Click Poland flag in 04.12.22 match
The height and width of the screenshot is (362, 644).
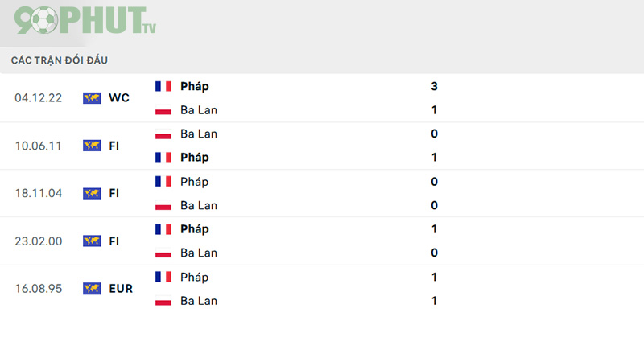pyautogui.click(x=163, y=110)
